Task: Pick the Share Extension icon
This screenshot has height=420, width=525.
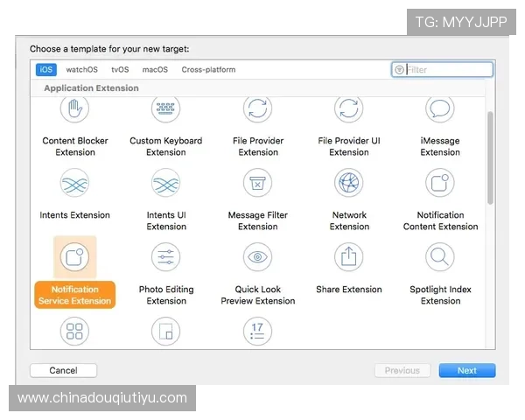Action: (x=349, y=257)
